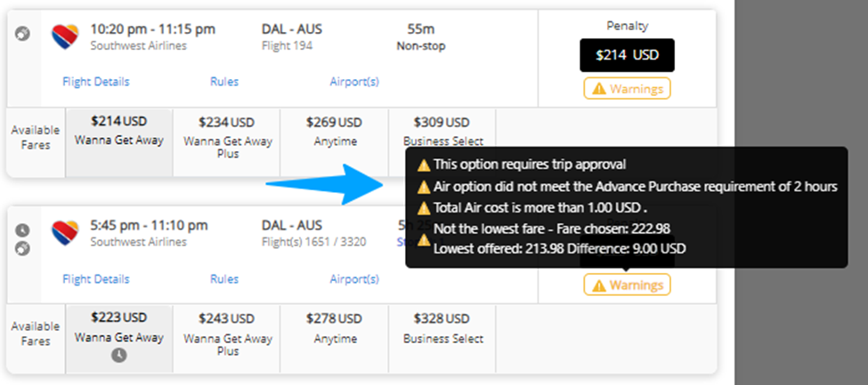Select the $223 Wanna Get Away fare
Screen dimensions: 868x385
click(119, 339)
